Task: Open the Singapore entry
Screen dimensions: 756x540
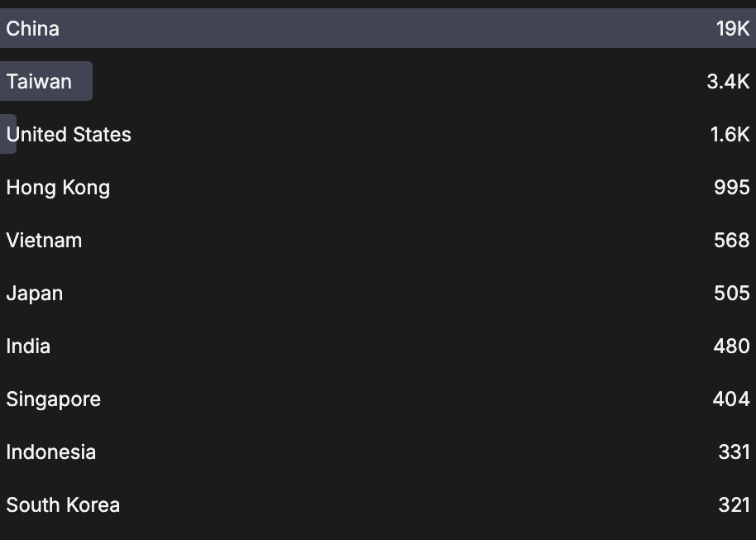Action: [54, 399]
